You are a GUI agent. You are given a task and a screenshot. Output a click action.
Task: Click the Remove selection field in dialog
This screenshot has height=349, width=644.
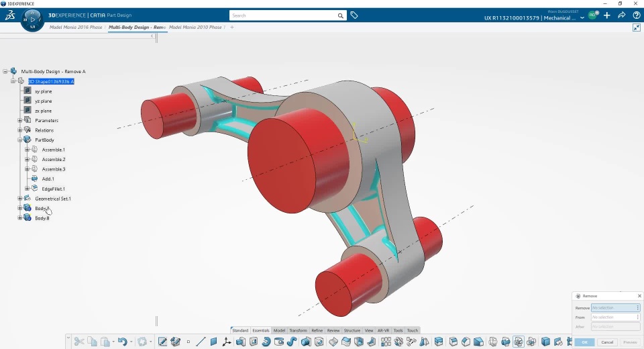tap(615, 307)
